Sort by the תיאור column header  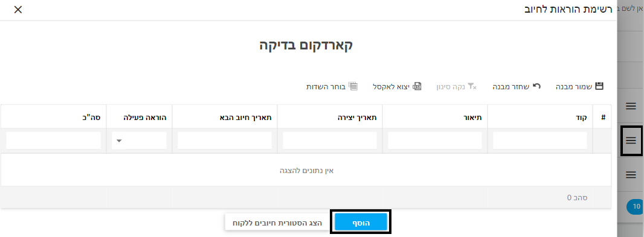tap(435, 117)
